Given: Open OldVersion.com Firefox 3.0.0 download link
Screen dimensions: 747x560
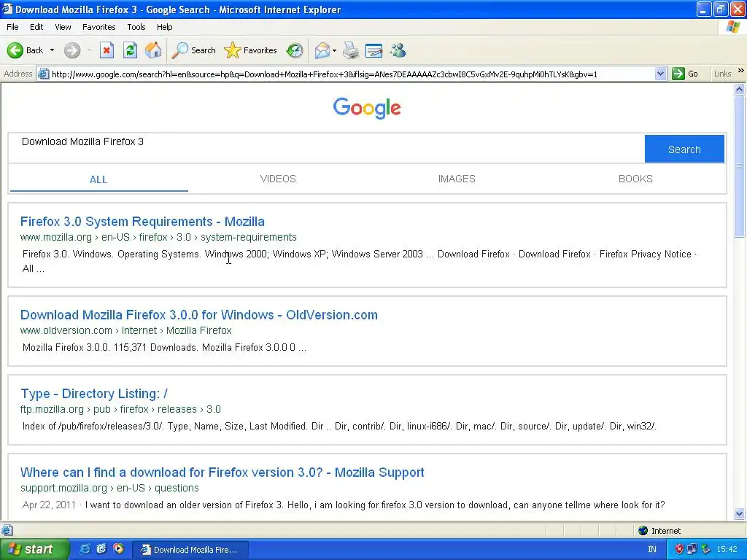Looking at the screenshot, I should (x=199, y=315).
